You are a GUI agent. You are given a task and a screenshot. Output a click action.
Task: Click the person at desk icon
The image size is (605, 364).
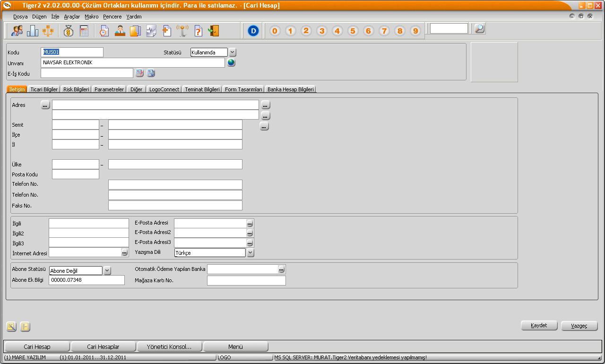(120, 31)
